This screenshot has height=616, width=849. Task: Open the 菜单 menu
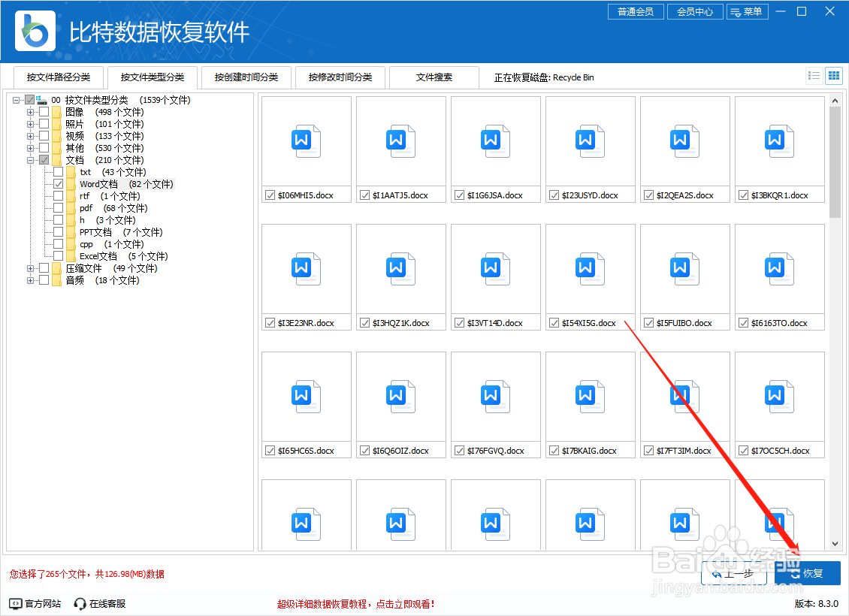[x=748, y=11]
